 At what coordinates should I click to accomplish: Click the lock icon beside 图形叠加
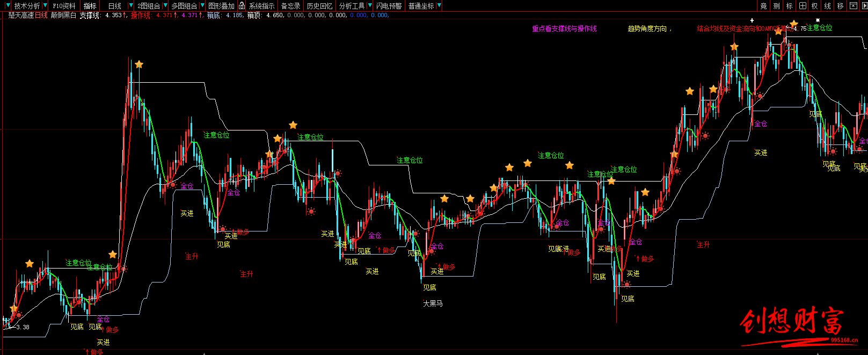pyautogui.click(x=242, y=6)
